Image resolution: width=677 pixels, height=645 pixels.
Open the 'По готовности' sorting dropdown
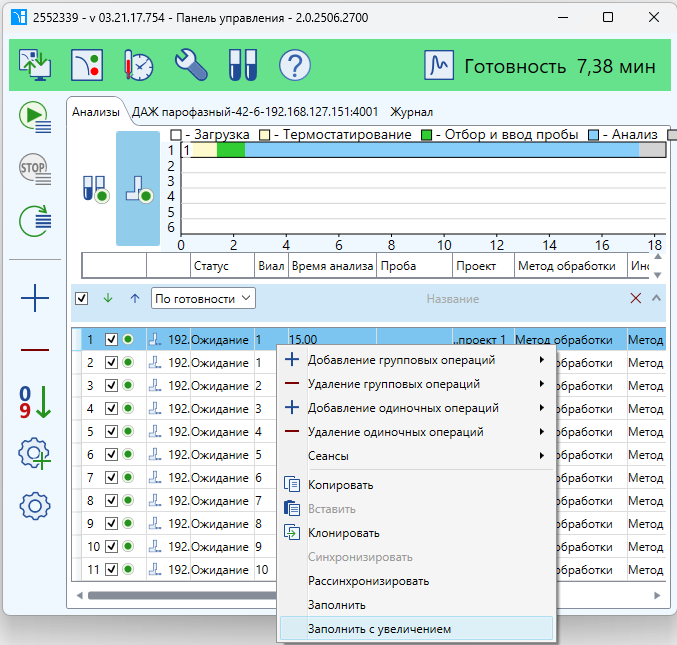click(x=203, y=298)
